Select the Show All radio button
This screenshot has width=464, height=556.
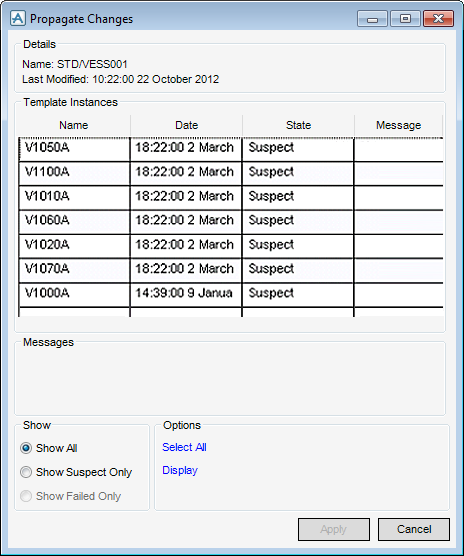pyautogui.click(x=26, y=448)
